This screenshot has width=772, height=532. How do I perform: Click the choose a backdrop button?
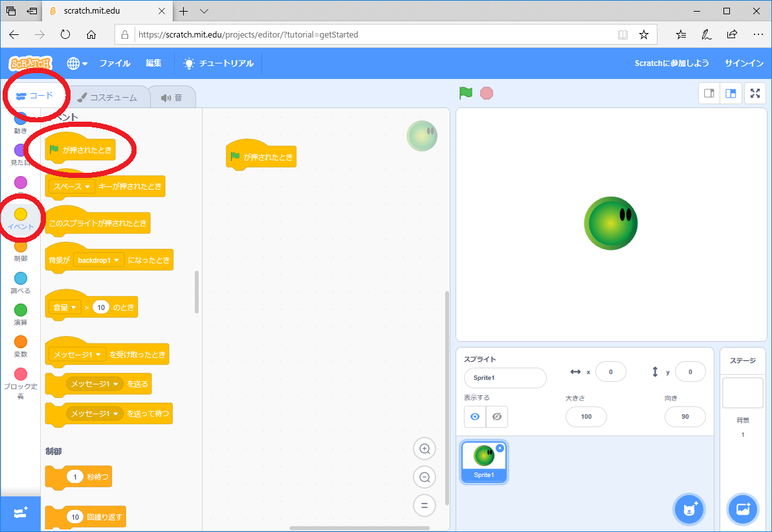point(743,510)
